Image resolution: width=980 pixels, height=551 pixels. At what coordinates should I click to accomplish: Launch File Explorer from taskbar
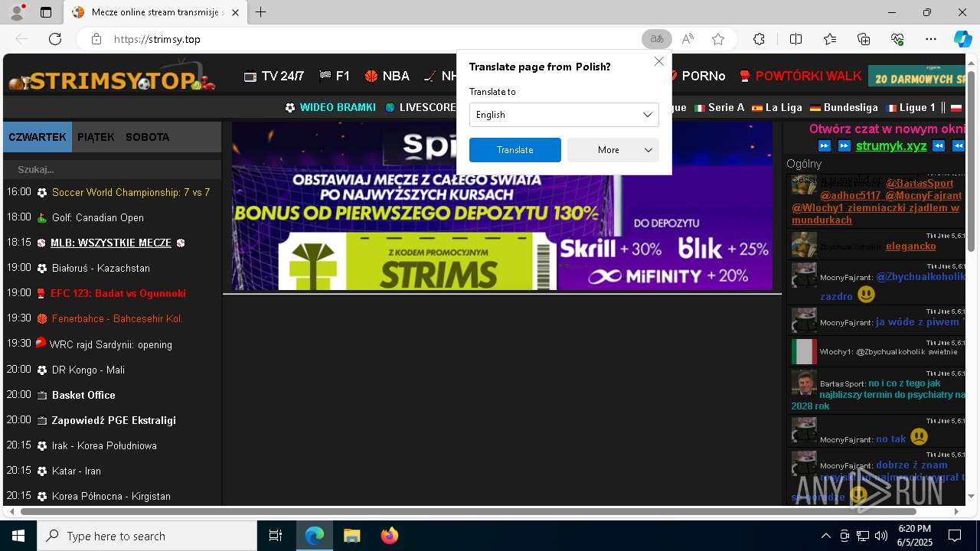click(x=351, y=536)
